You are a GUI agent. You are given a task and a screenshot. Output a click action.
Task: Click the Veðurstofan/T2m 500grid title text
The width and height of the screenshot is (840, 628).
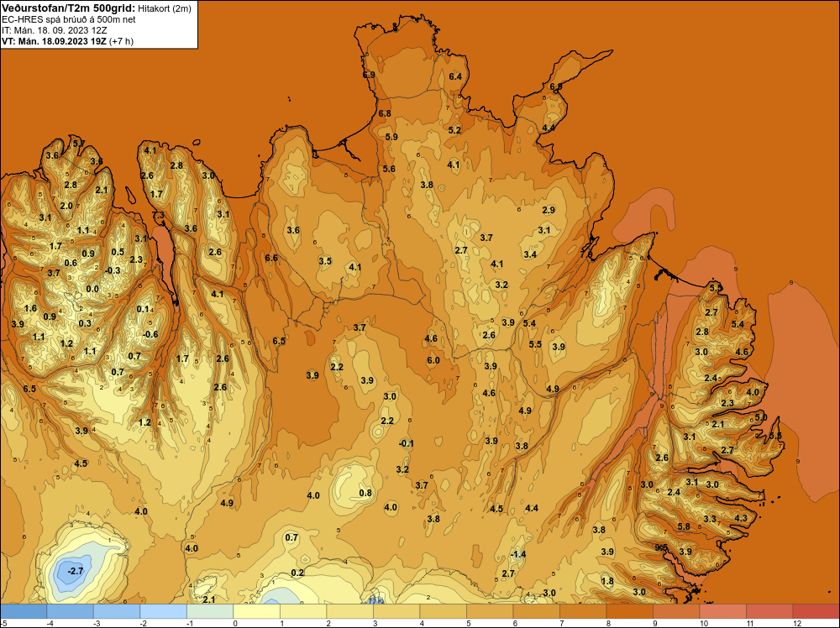(x=68, y=8)
